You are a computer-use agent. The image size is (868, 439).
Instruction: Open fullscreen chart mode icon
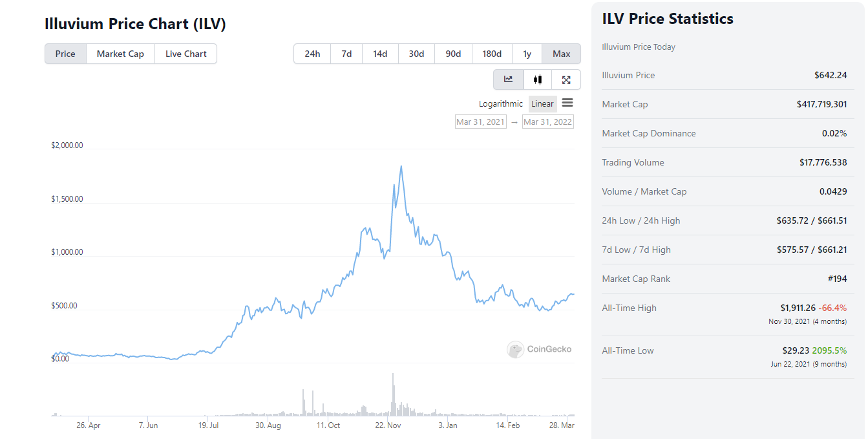click(566, 80)
